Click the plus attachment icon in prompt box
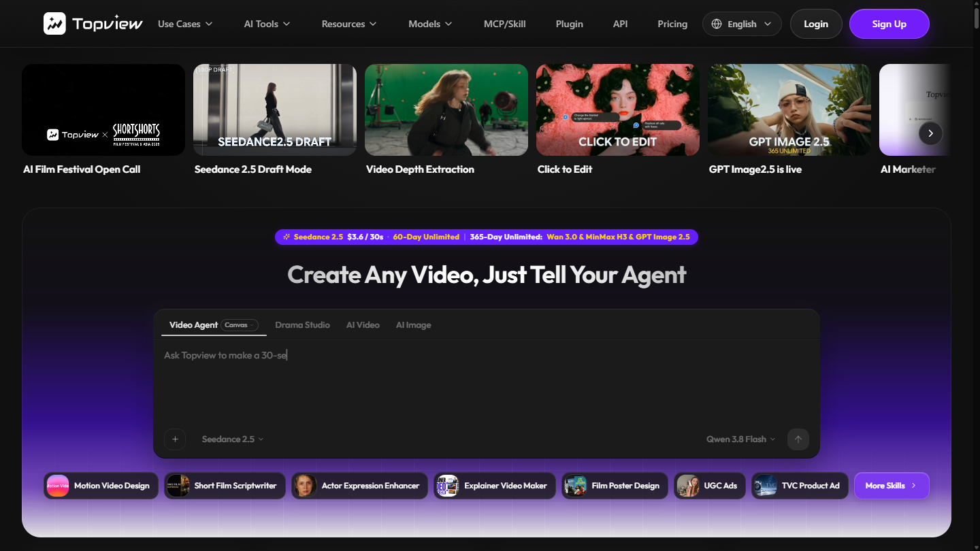 click(175, 439)
